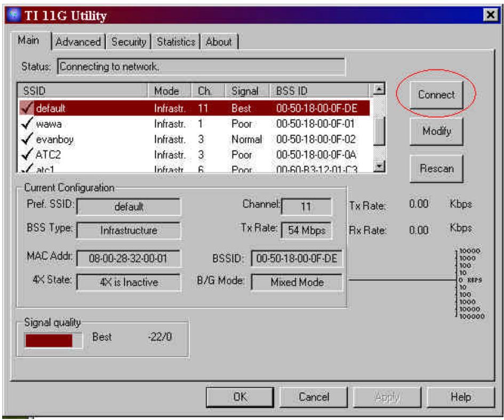Click the B/G Mode field 'Mixed Mode'
Screen dimensions: 504x420
[297, 282]
